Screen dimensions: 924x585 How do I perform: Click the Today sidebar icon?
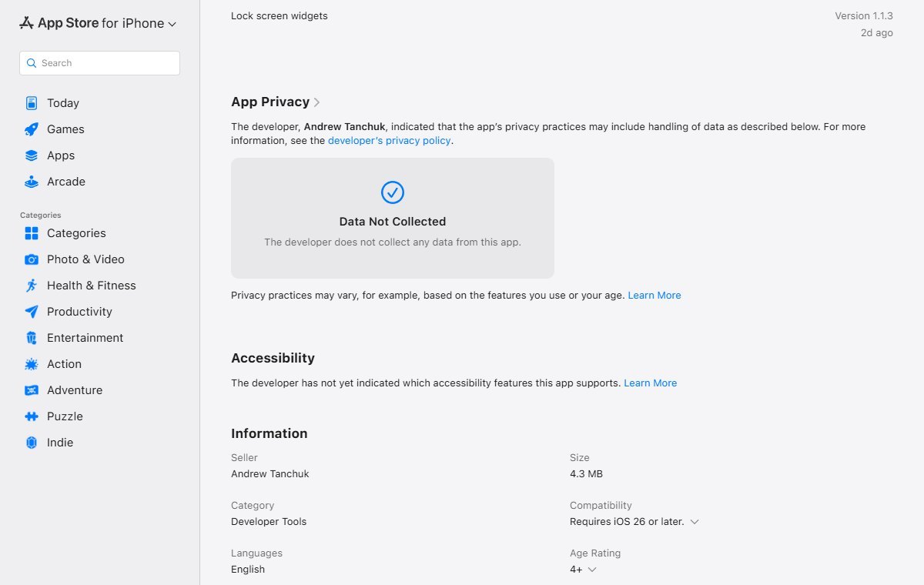click(x=32, y=103)
